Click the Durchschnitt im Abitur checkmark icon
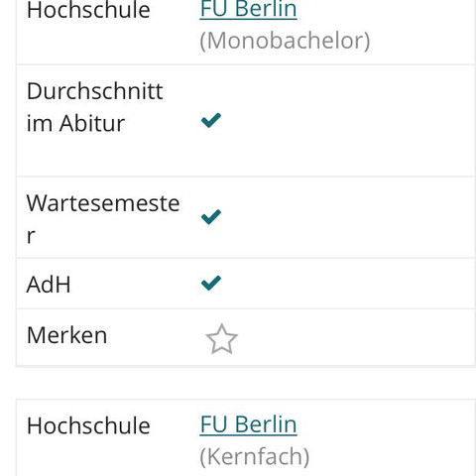Image resolution: width=476 pixels, height=476 pixels. [211, 120]
